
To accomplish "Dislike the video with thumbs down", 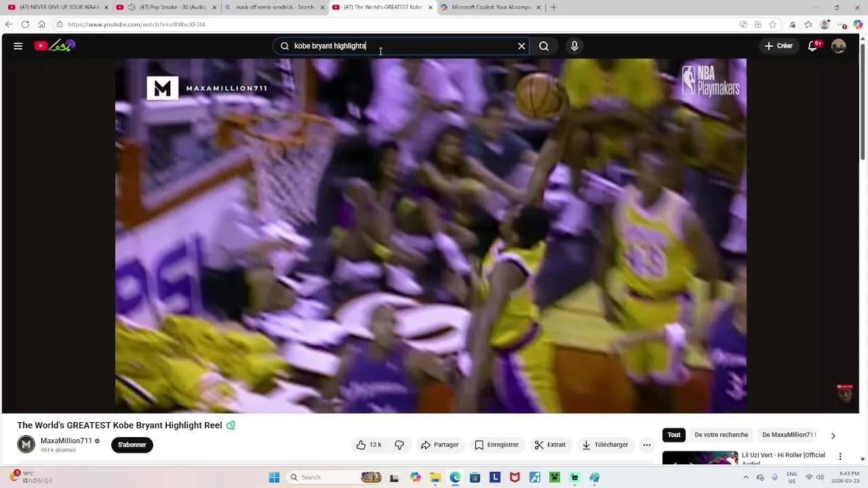I will pos(399,445).
